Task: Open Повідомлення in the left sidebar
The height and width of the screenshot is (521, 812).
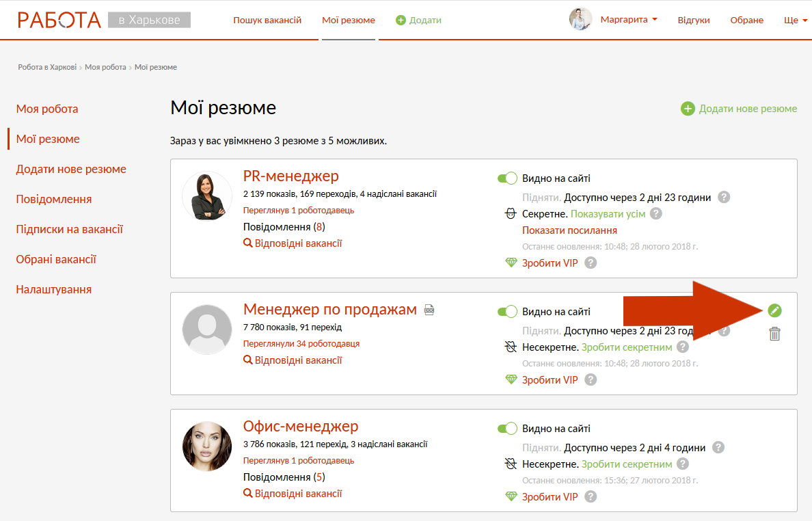Action: (x=54, y=199)
